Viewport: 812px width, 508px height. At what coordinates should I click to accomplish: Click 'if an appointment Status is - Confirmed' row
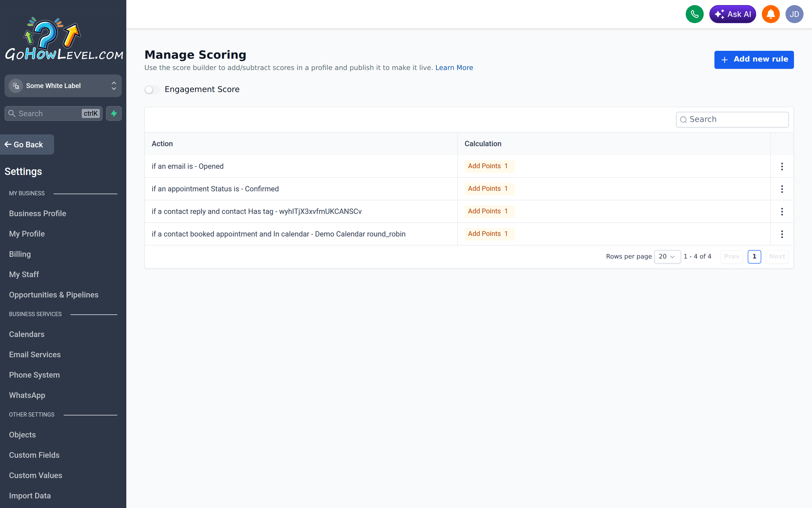pos(469,189)
